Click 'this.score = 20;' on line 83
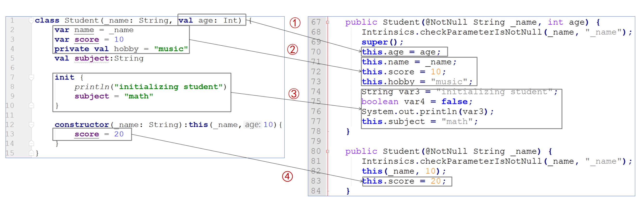 [x=404, y=181]
